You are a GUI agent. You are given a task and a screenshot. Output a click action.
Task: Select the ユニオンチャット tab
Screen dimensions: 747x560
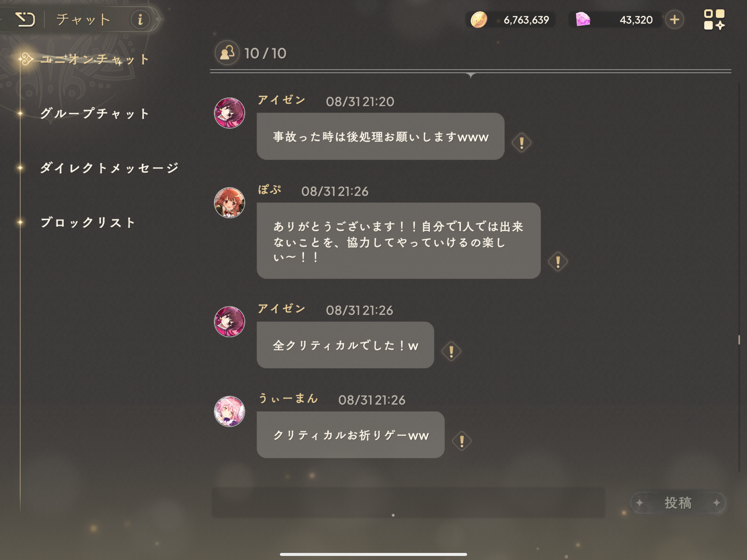pos(94,59)
